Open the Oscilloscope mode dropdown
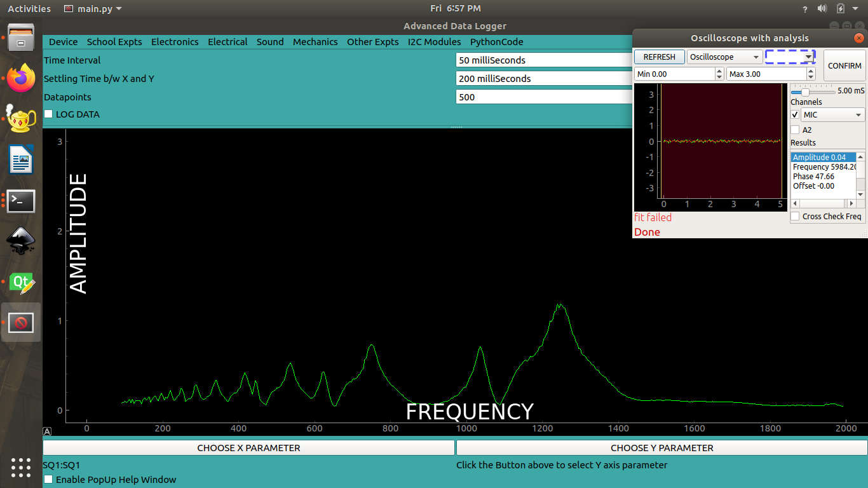Screen dimensions: 868x488 pyautogui.click(x=724, y=57)
